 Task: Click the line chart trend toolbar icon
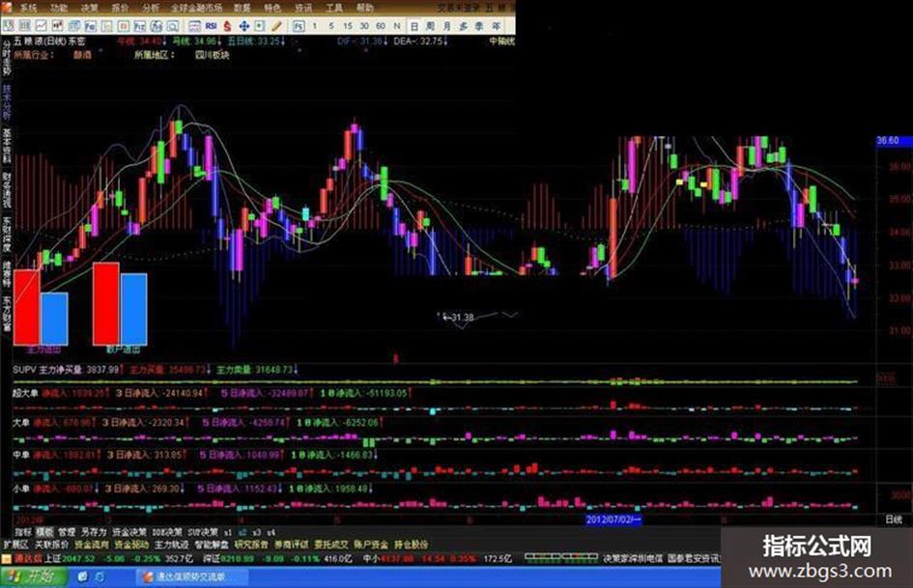pos(41,26)
